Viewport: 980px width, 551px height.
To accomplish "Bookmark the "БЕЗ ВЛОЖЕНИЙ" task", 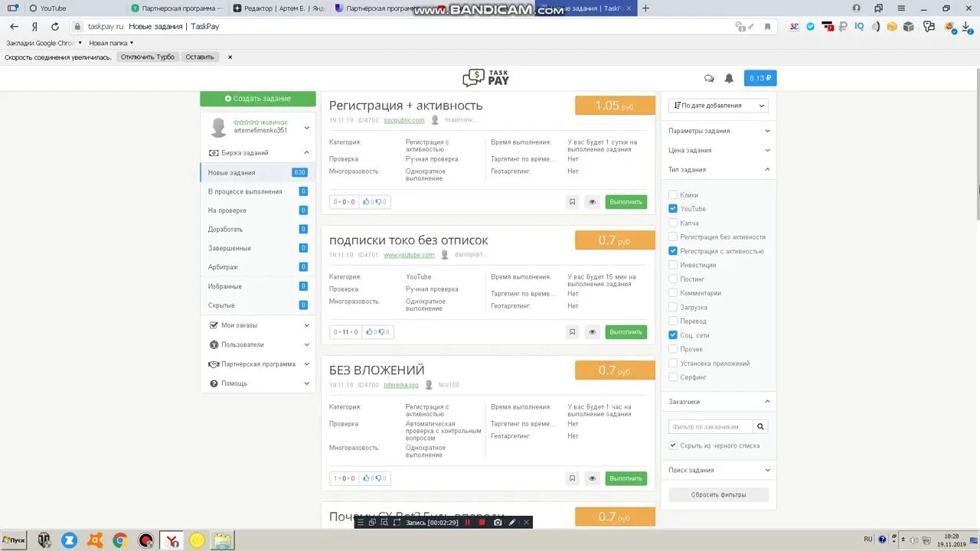I will click(572, 478).
